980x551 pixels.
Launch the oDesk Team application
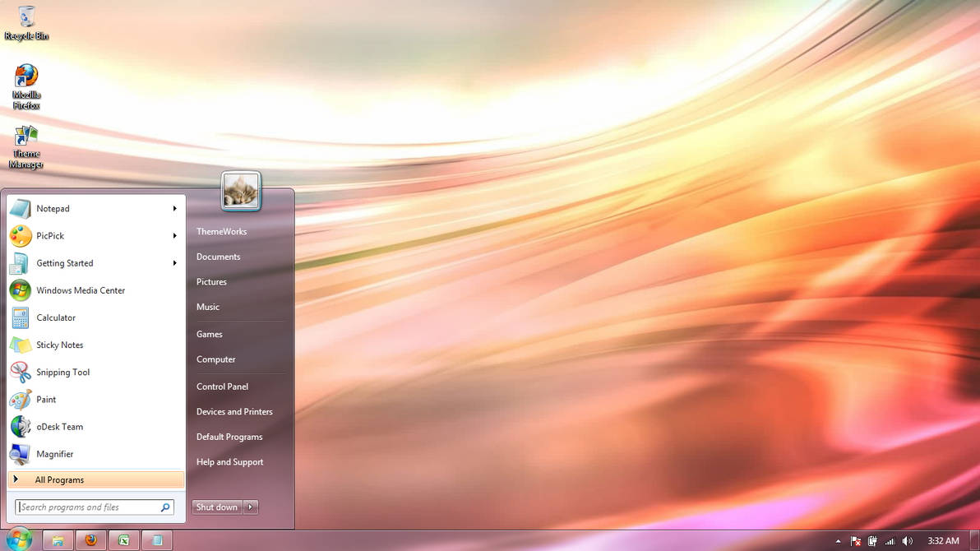[x=58, y=427]
